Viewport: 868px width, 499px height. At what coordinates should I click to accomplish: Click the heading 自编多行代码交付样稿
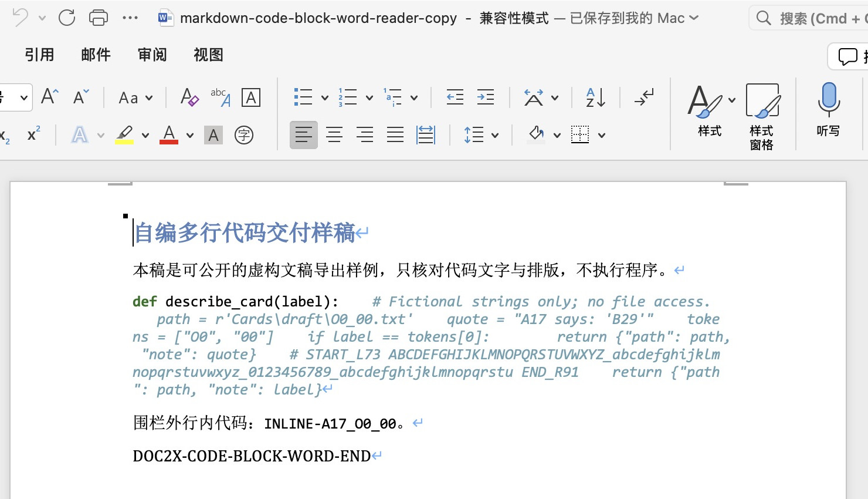click(x=245, y=233)
